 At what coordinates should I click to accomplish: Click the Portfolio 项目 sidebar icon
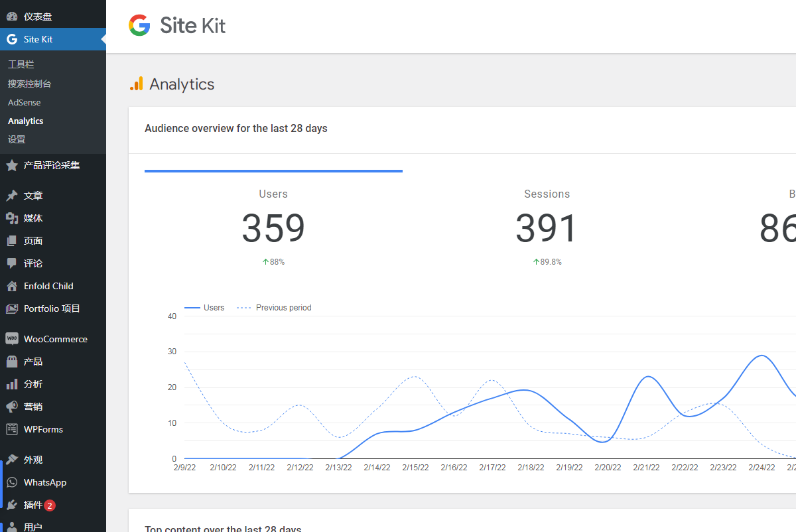tap(12, 308)
